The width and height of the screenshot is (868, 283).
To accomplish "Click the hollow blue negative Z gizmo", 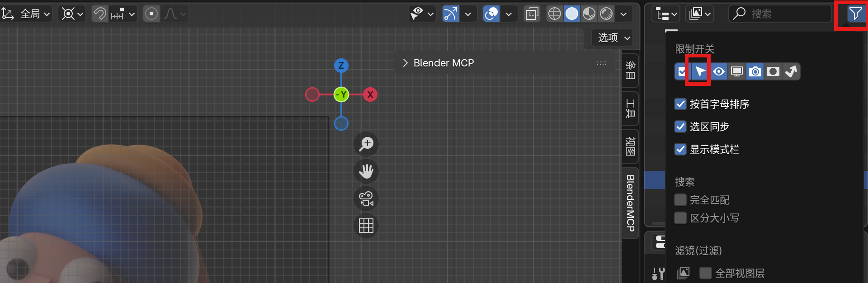I will point(341,123).
